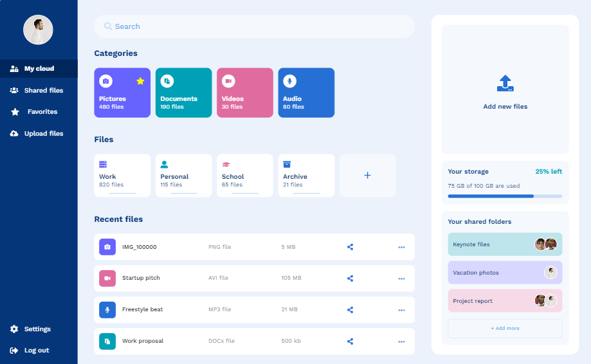591x364 pixels.
Task: Open Settings from the sidebar
Action: [30, 329]
